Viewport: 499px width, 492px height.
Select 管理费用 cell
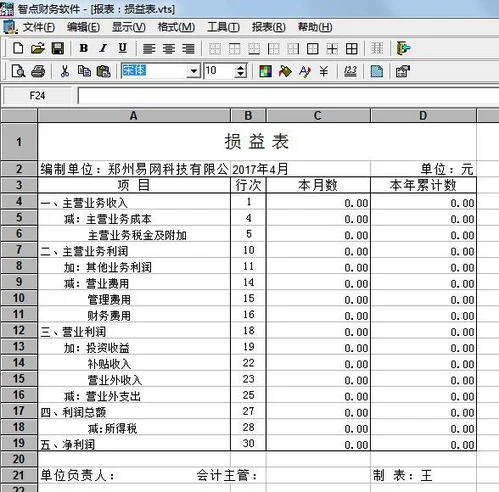pyautogui.click(x=134, y=299)
